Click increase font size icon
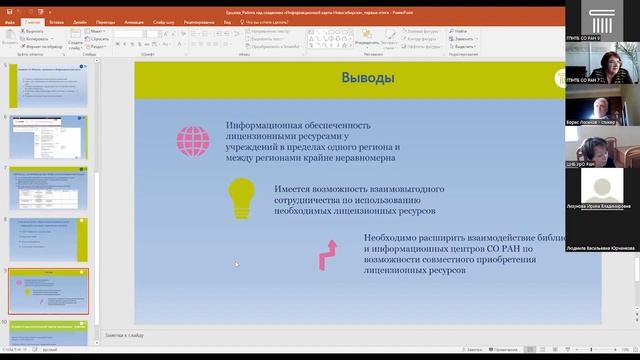The image size is (640, 360). [x=166, y=34]
